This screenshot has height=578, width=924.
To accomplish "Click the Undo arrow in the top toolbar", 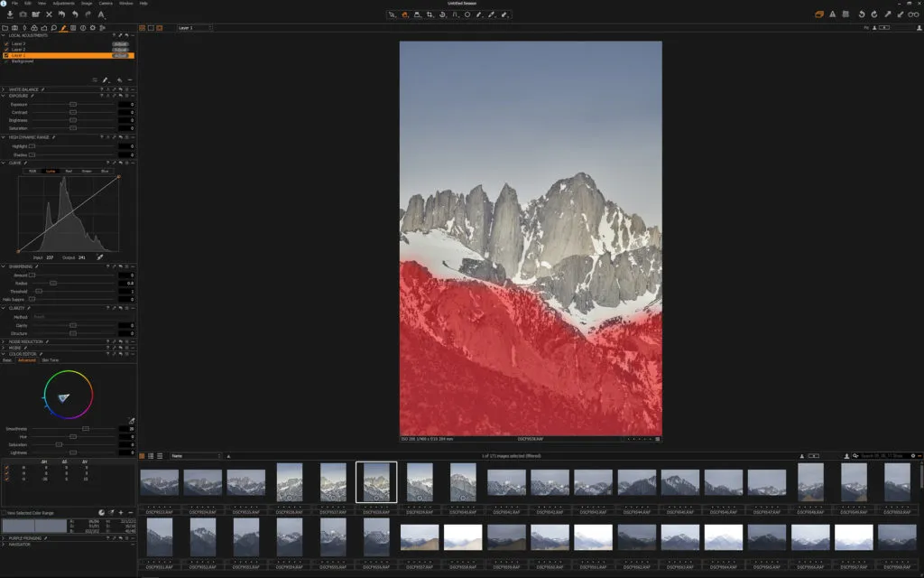I will tap(862, 14).
